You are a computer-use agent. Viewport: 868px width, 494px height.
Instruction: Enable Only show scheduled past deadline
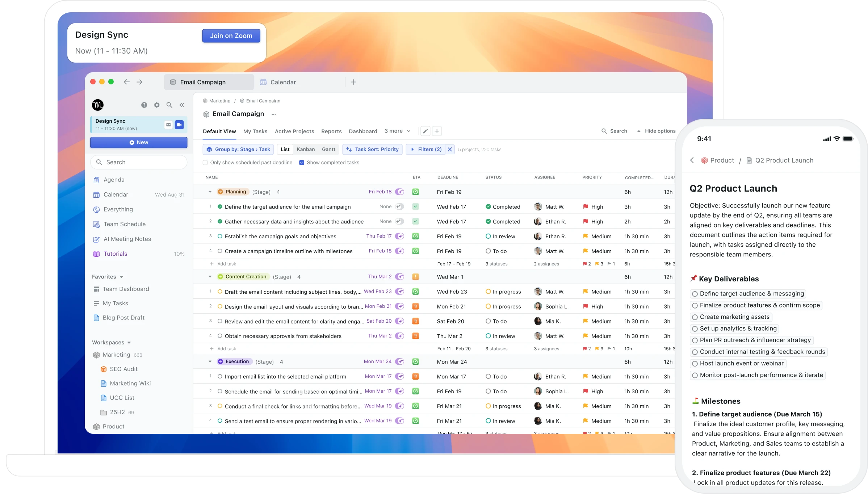pos(205,163)
